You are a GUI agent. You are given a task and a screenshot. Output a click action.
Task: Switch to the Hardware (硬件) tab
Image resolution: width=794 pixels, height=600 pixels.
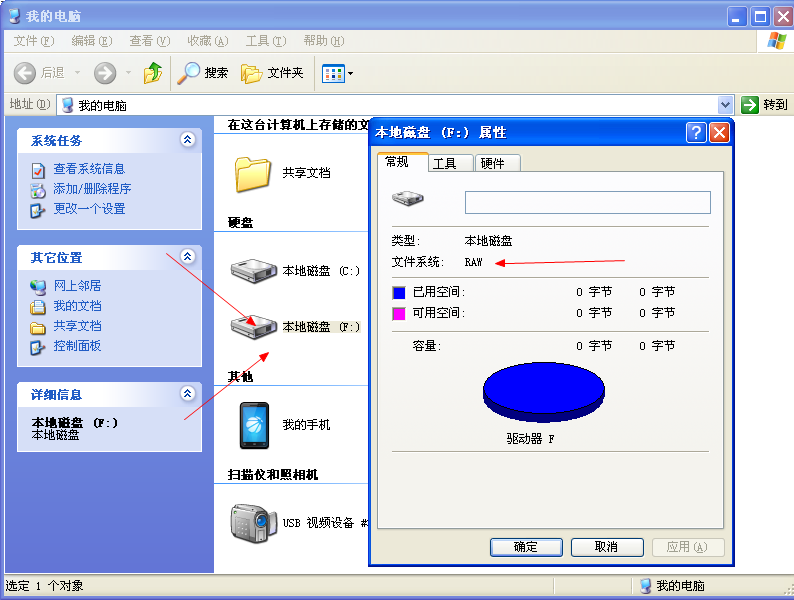tap(497, 164)
